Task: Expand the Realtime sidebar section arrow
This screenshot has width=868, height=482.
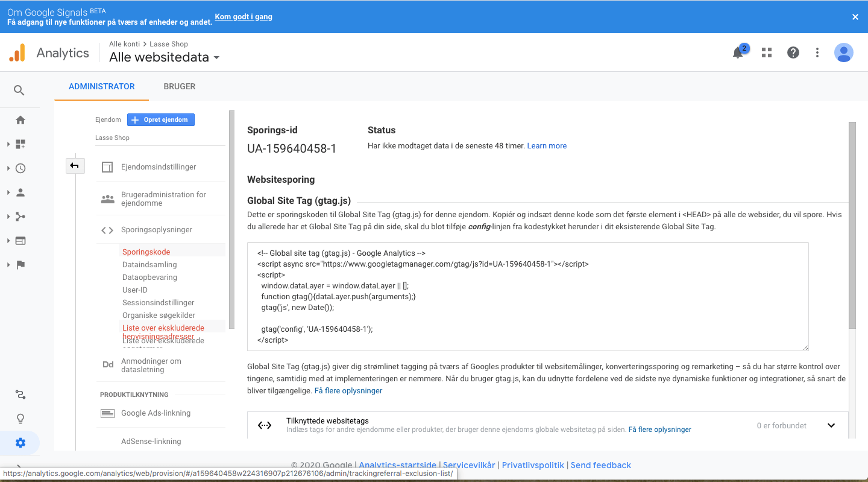Action: [x=8, y=168]
